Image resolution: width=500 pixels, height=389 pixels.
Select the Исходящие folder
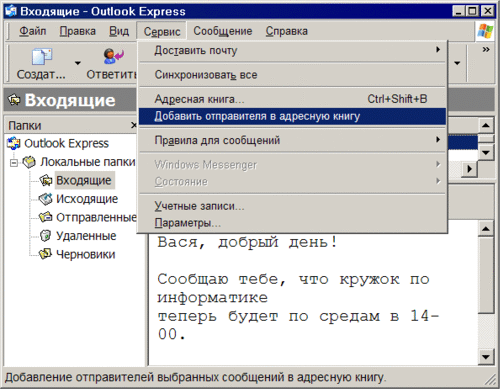tap(87, 199)
